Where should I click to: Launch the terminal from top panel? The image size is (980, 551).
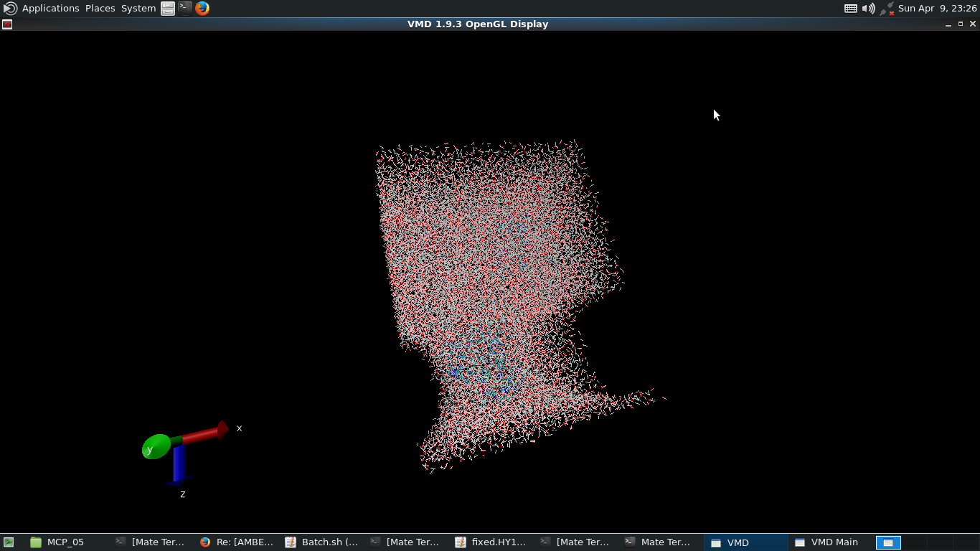point(185,9)
